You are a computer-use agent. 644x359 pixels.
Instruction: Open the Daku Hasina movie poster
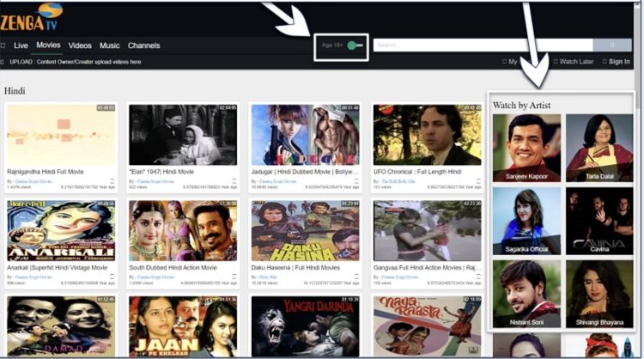tap(305, 230)
